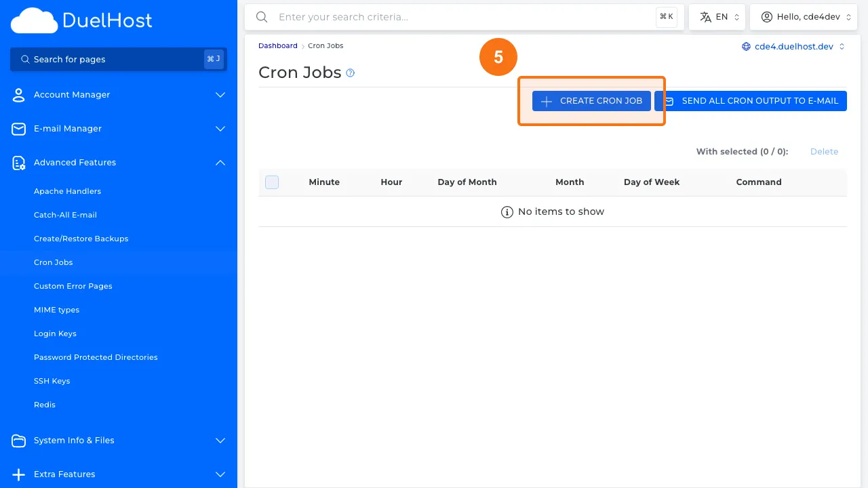Click the Create Cron Job button
Image resolution: width=868 pixels, height=488 pixels.
[x=591, y=100]
